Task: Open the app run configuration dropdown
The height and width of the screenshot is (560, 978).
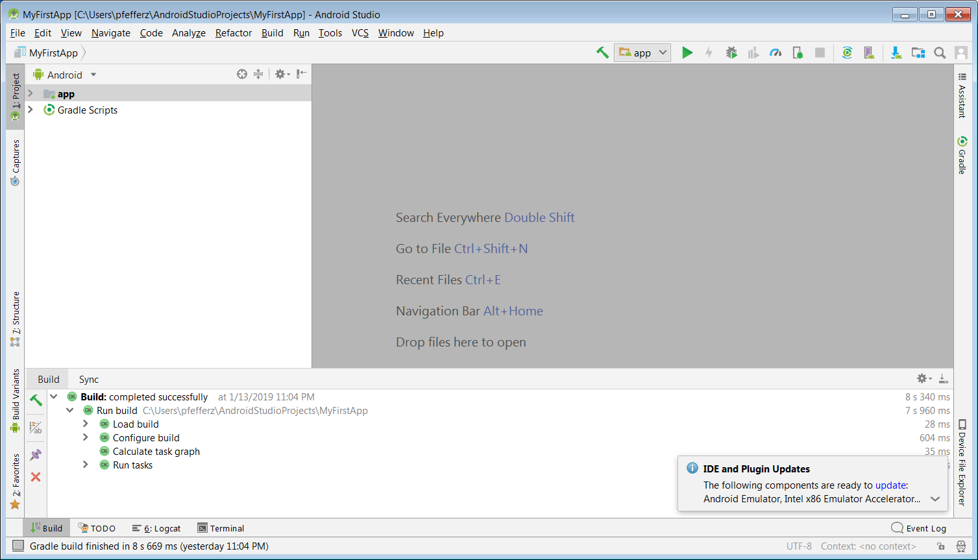Action: point(642,53)
